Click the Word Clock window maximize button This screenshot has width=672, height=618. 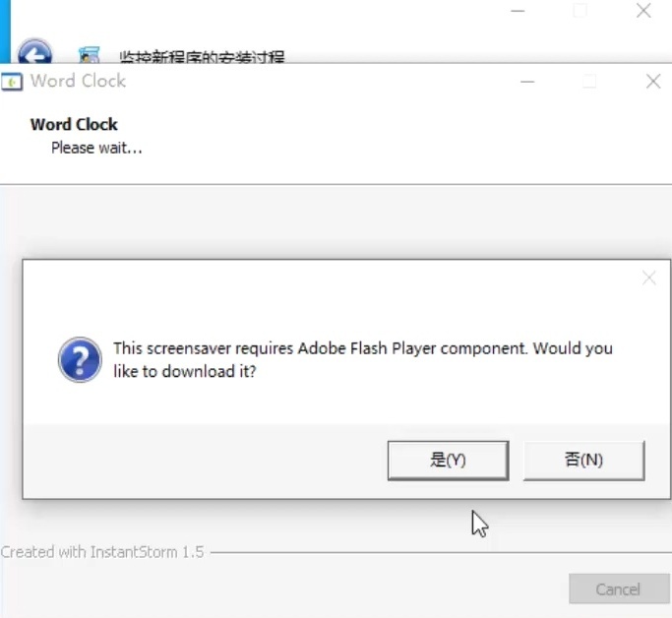(590, 82)
